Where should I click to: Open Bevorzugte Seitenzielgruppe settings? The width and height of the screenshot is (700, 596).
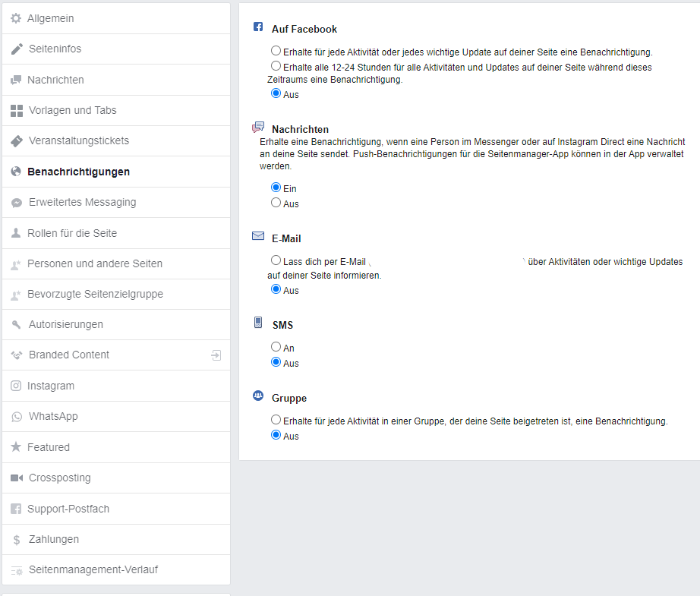pos(116,295)
